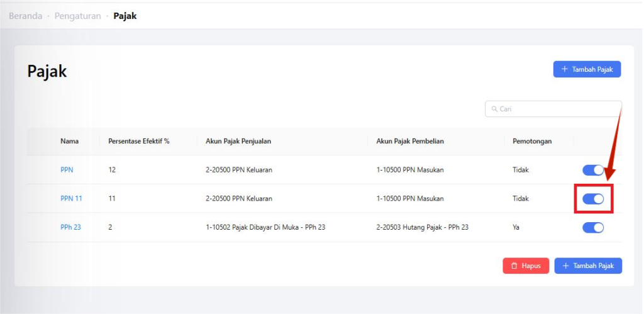Screen dimensions: 644x314
Task: Switch off the PPh 23 tax toggle
Action: [592, 228]
